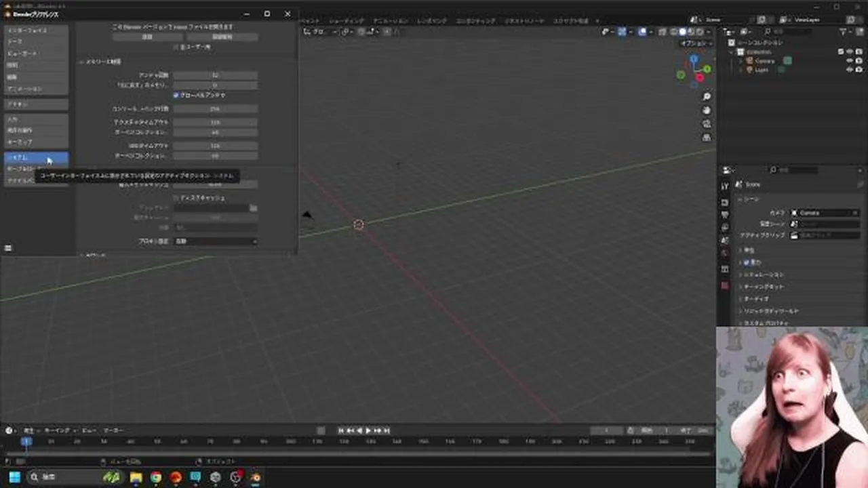Open the Tool properties tab icon
This screenshot has width=868, height=488.
click(724, 186)
